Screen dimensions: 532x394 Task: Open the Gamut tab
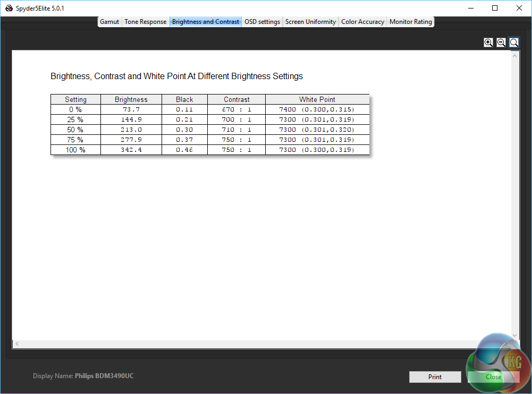point(109,22)
